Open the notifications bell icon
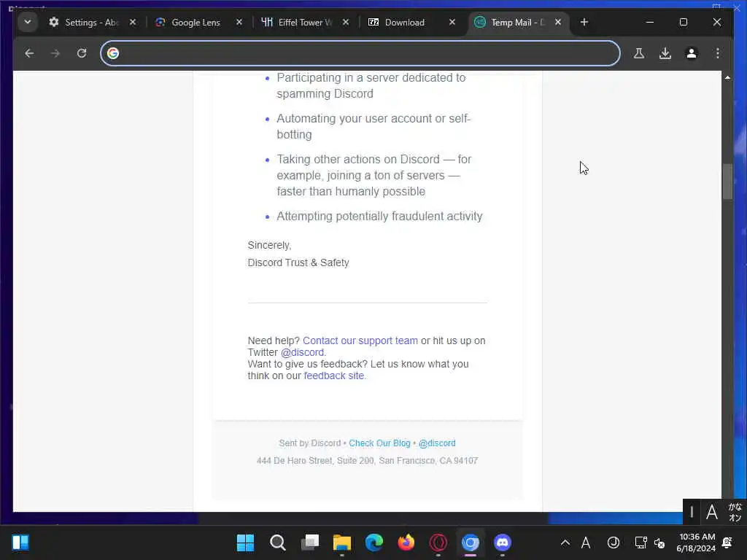The width and height of the screenshot is (747, 560). coord(727,542)
